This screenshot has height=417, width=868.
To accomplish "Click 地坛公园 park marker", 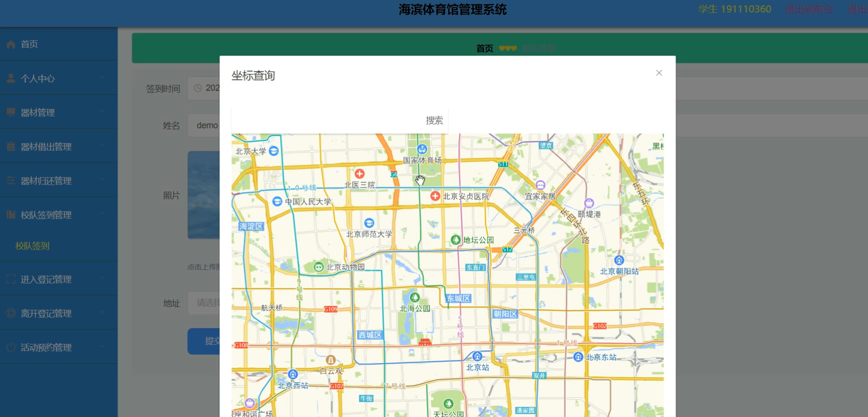I will click(x=455, y=240).
